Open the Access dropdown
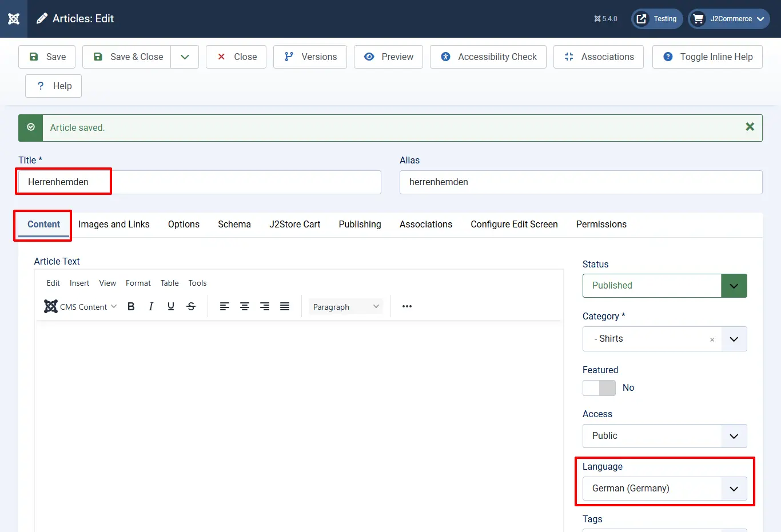This screenshot has width=781, height=532. point(665,436)
